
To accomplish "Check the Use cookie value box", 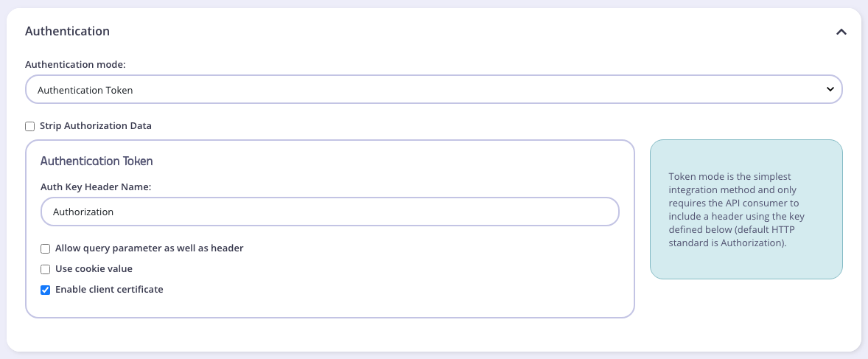I will tap(46, 269).
